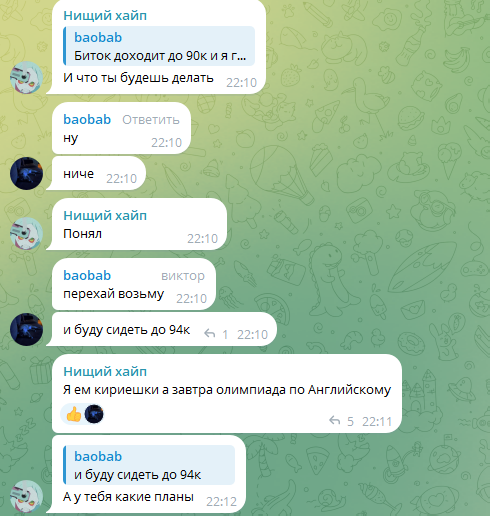Open baobab name above 'перехай возьму'

pyautogui.click(x=87, y=275)
